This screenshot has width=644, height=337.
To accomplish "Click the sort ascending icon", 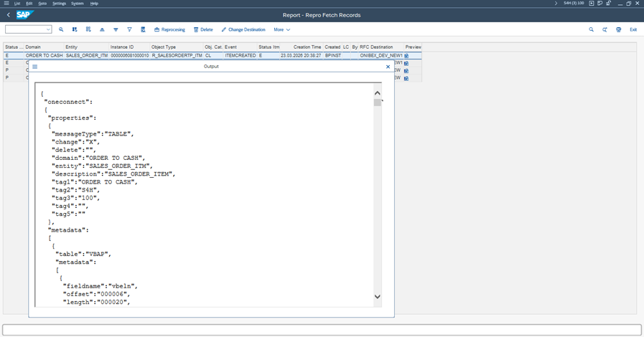I will coord(102,30).
